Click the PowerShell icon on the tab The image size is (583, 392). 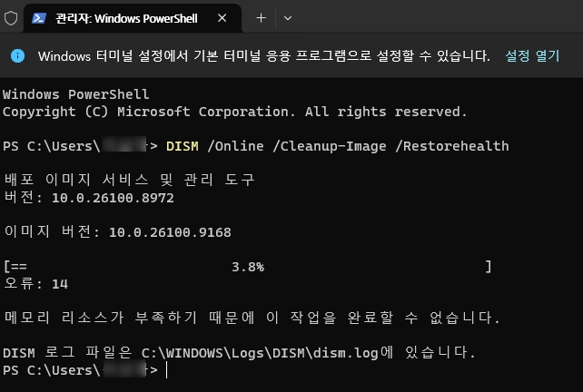coord(39,18)
